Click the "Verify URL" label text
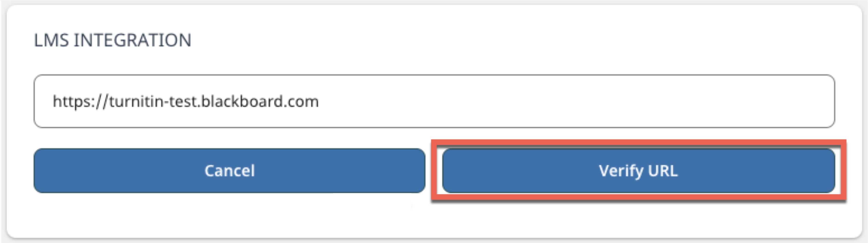Viewport: 868px width, 243px height. tap(638, 171)
